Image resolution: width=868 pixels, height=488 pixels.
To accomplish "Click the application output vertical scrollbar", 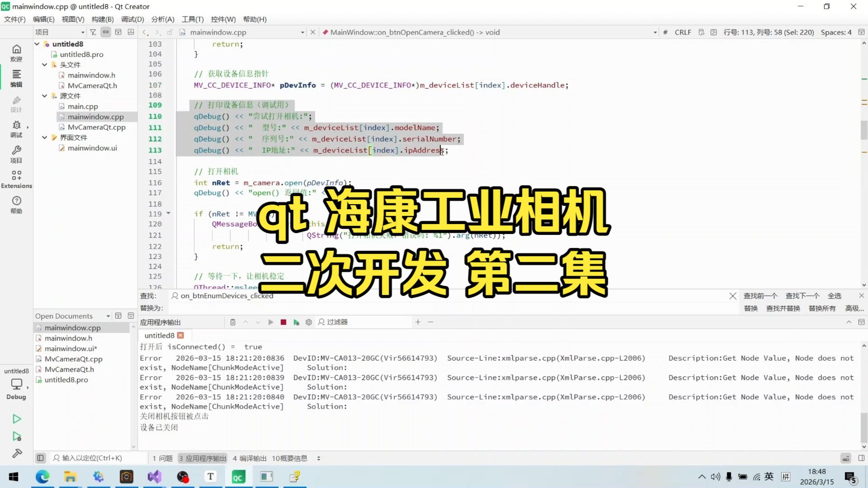I will tap(864, 427).
